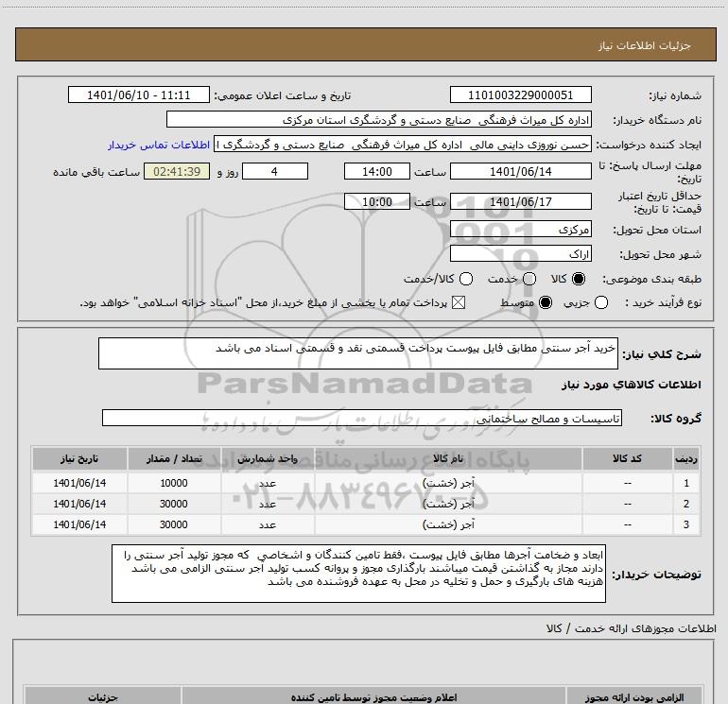Click the آجر (خشت) name in row 3
This screenshot has height=704, width=728.
click(448, 524)
